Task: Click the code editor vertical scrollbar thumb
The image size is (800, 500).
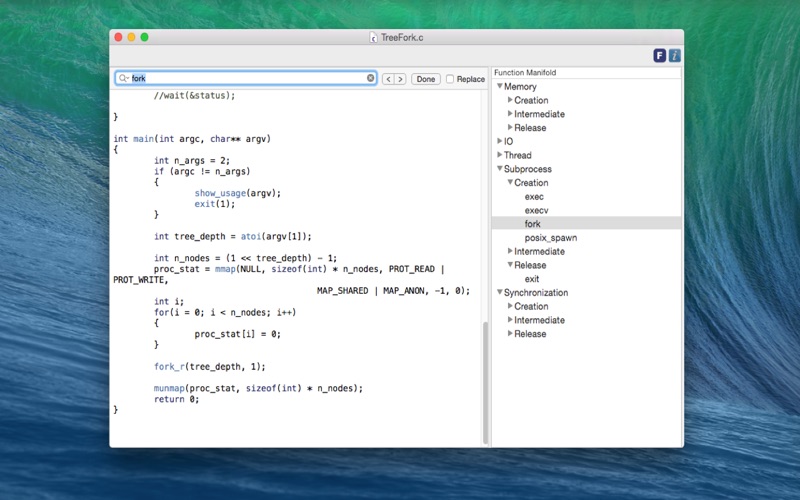Action: 485,383
